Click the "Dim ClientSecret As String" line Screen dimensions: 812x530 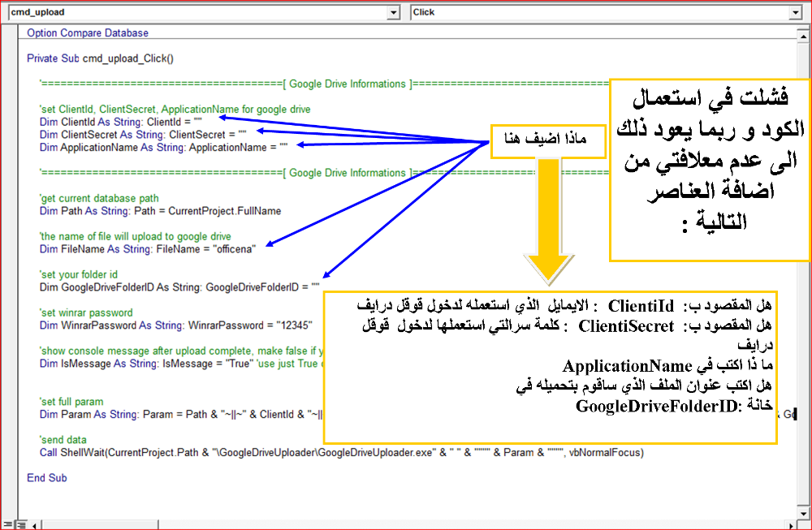point(143,135)
